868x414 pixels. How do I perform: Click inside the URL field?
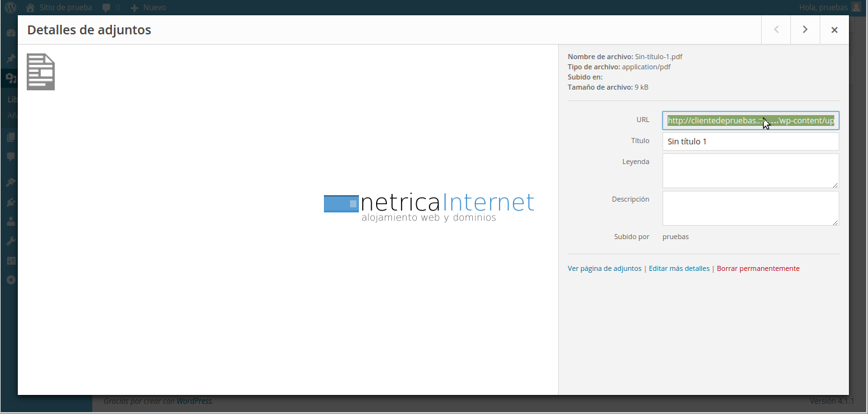click(x=750, y=121)
